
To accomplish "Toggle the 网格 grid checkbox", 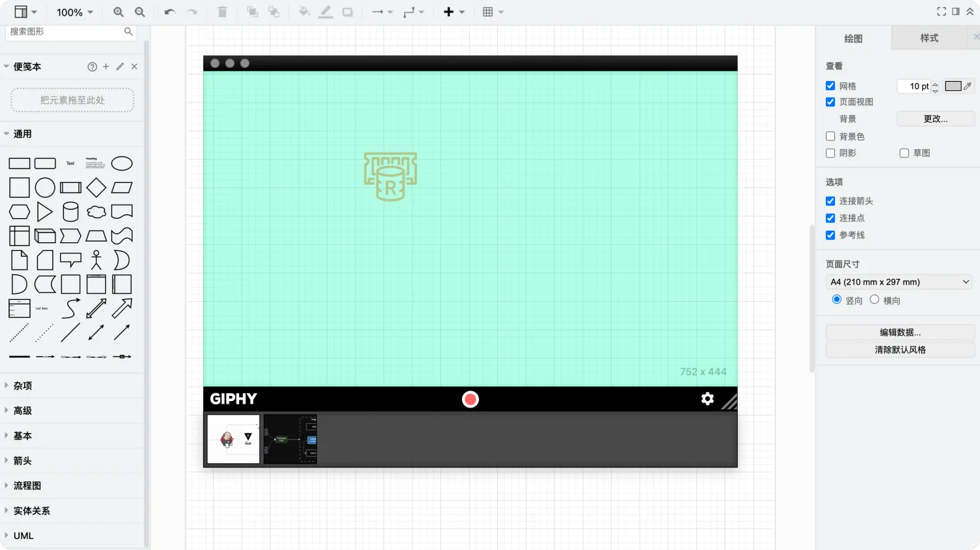I will [830, 86].
